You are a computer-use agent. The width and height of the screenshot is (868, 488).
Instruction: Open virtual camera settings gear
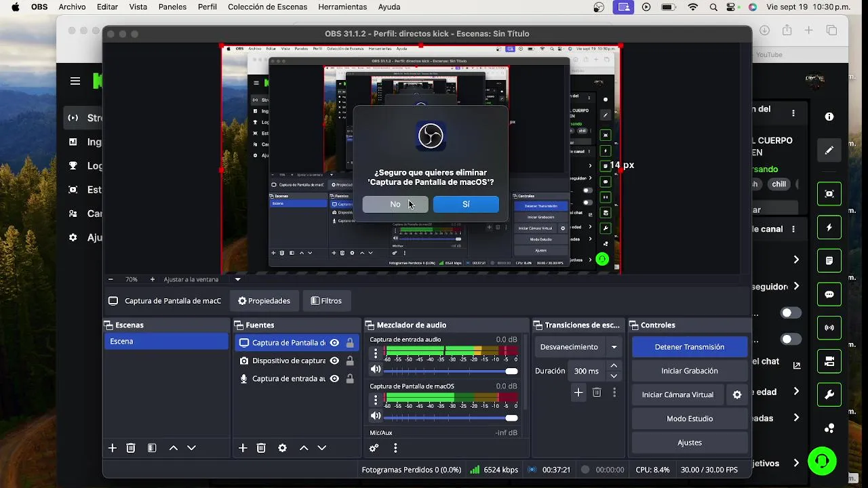(x=737, y=394)
